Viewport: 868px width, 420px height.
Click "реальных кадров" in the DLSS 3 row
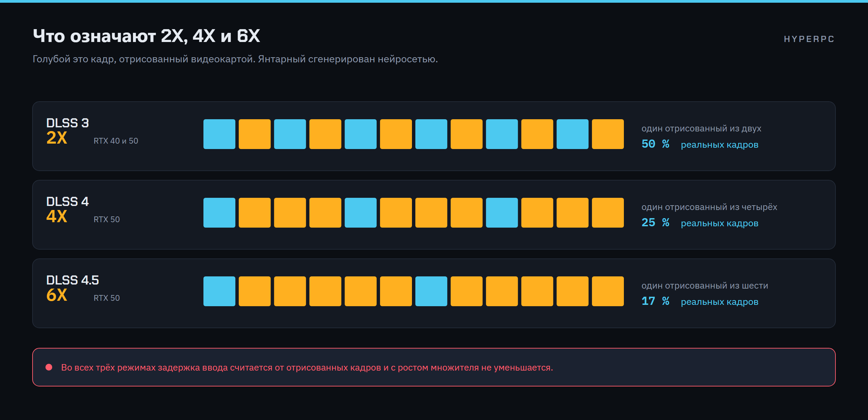[x=719, y=145]
